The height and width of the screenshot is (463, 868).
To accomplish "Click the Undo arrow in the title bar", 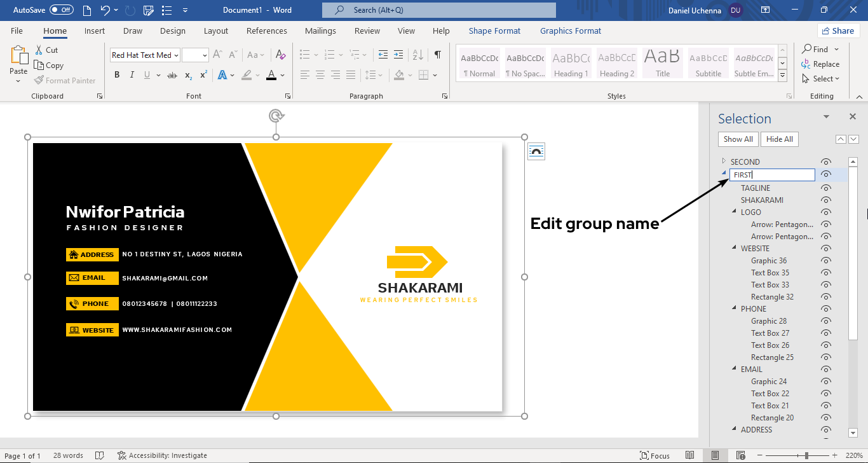I will pyautogui.click(x=105, y=10).
